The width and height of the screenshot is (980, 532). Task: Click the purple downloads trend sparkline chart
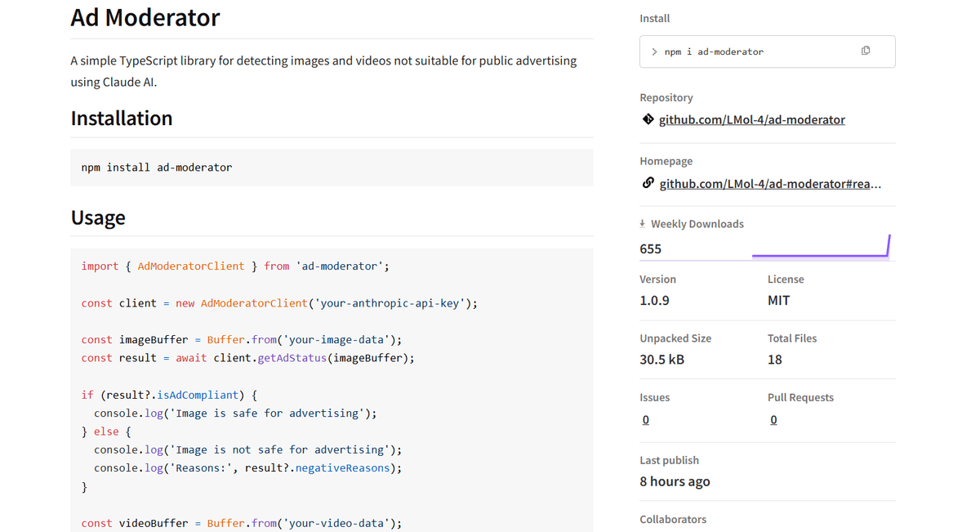click(821, 245)
